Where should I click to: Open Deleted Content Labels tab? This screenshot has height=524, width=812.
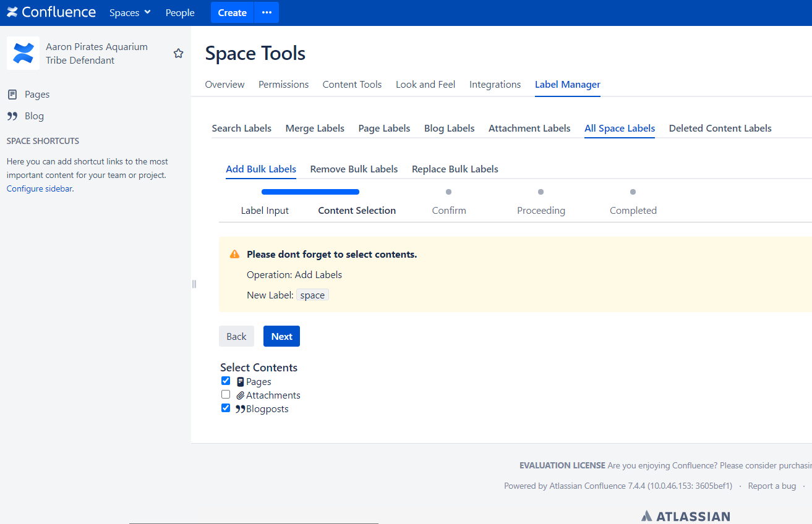coord(720,129)
